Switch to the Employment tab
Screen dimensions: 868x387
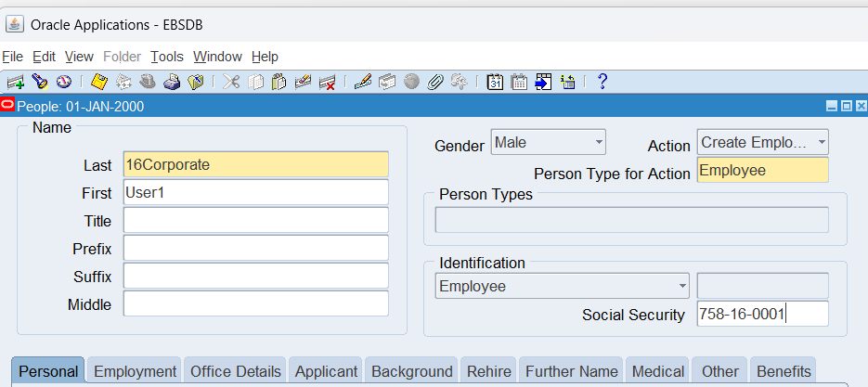tap(135, 371)
